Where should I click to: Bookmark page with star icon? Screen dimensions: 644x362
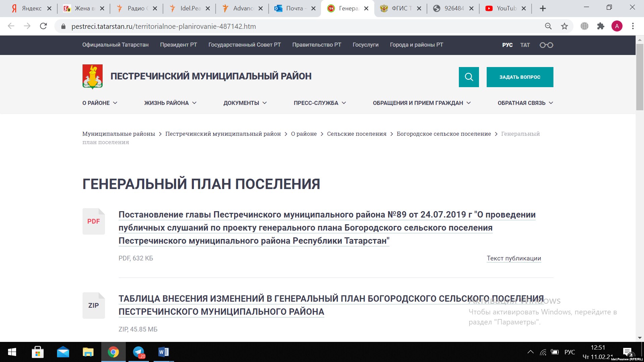pos(565,26)
